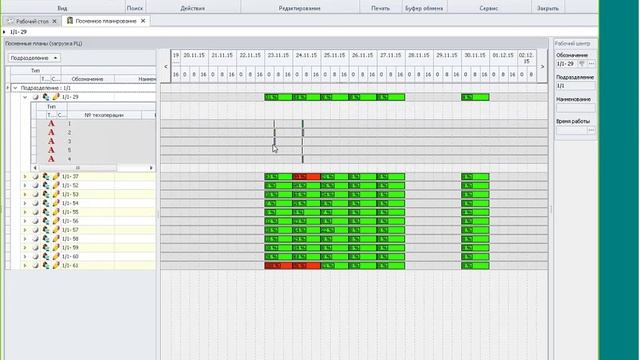
Task: Click the filter icon beside the Обозначение field
Action: tap(582, 64)
